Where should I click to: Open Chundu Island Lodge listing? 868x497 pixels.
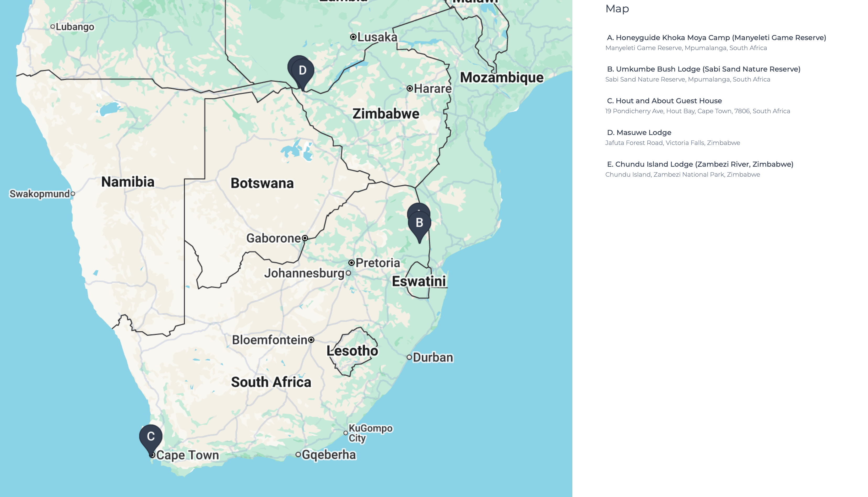[x=700, y=164]
